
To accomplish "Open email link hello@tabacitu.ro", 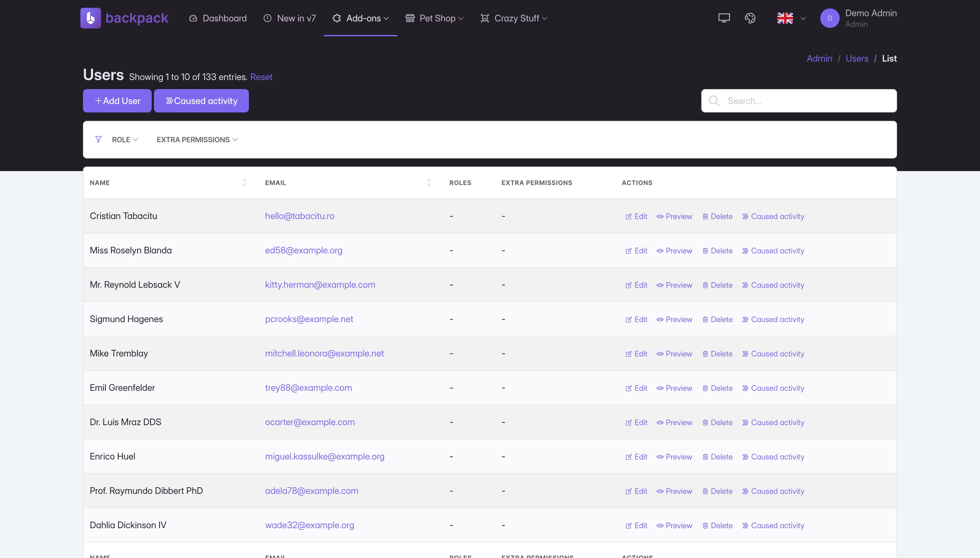I will pos(299,216).
